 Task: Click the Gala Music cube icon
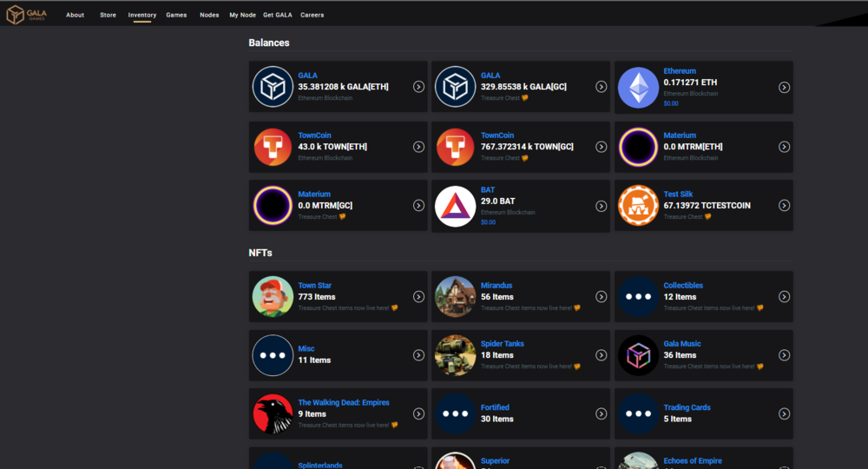point(638,355)
